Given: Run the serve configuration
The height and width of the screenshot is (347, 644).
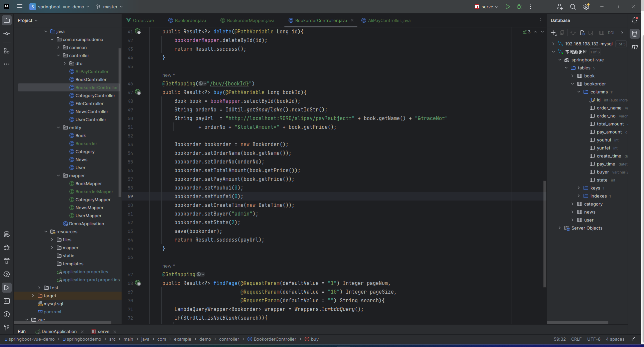Looking at the screenshot, I should [x=508, y=7].
